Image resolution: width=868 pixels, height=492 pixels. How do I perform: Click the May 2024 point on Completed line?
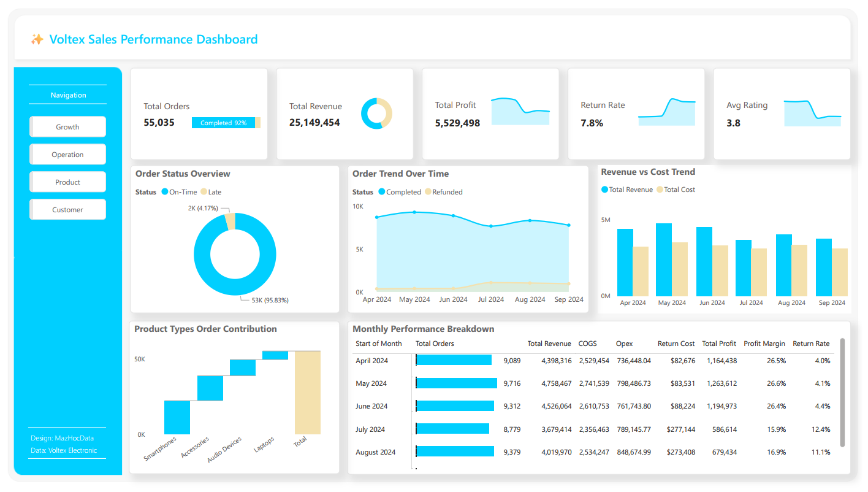tap(414, 212)
